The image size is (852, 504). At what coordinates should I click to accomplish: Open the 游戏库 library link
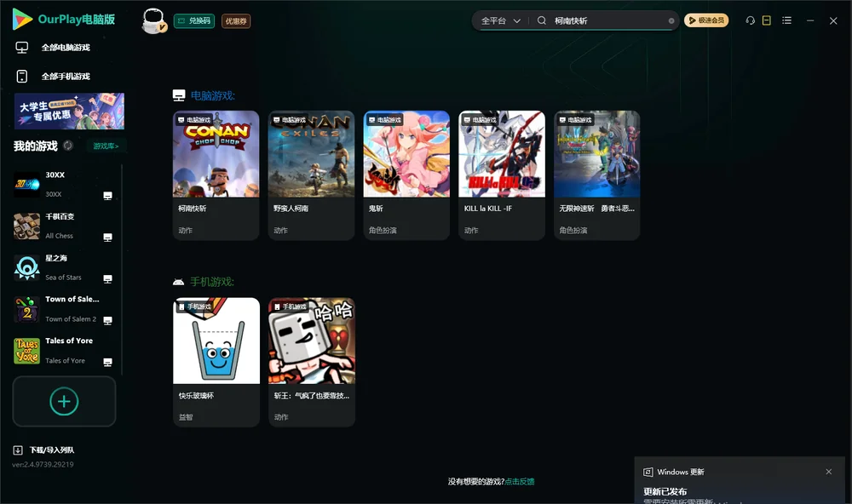point(106,146)
